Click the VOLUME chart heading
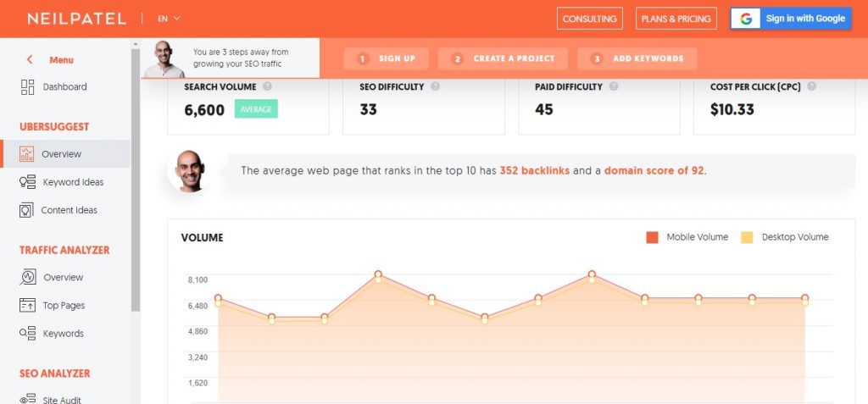The image size is (868, 404). pyautogui.click(x=202, y=238)
